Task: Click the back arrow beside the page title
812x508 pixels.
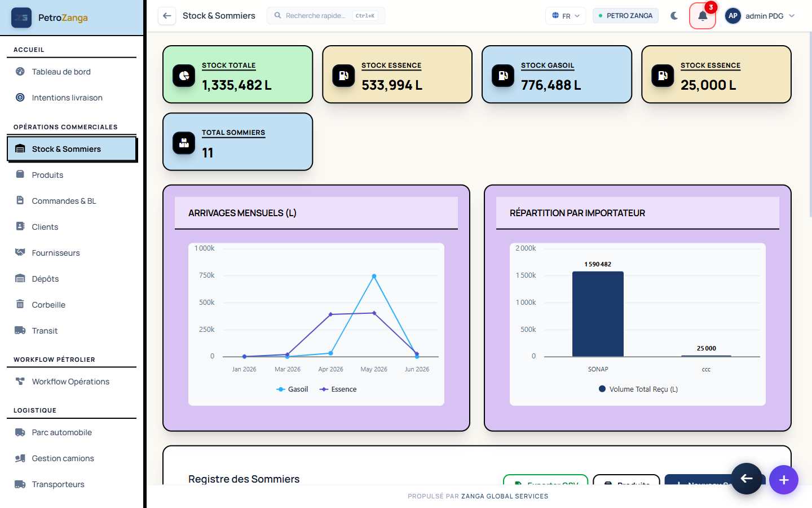Action: click(167, 16)
